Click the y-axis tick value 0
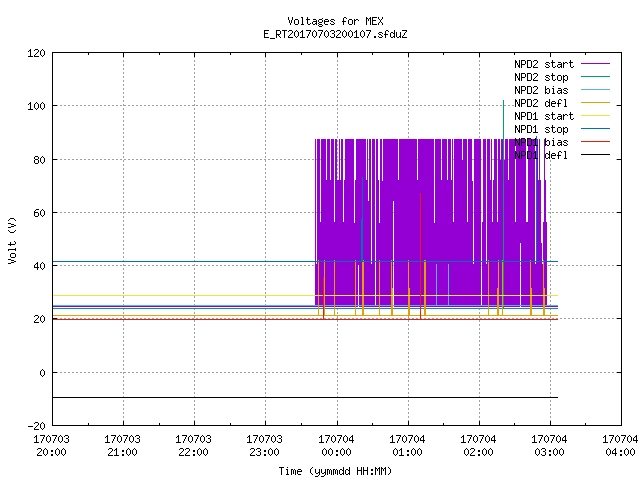The height and width of the screenshot is (480, 640). click(42, 373)
